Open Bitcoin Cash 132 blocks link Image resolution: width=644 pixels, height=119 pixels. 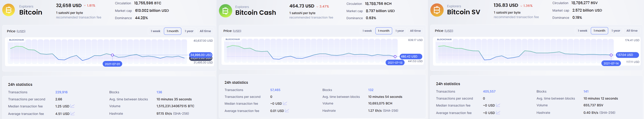371,90
